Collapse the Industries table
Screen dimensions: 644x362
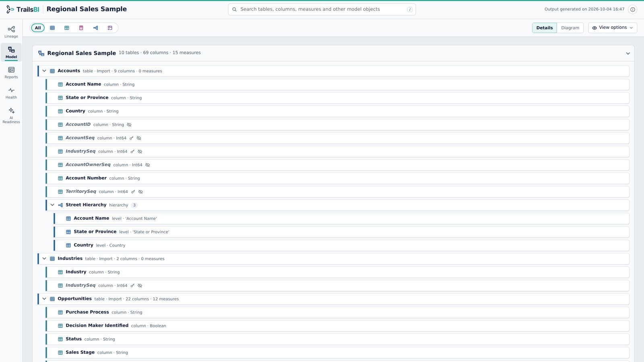coord(44,259)
